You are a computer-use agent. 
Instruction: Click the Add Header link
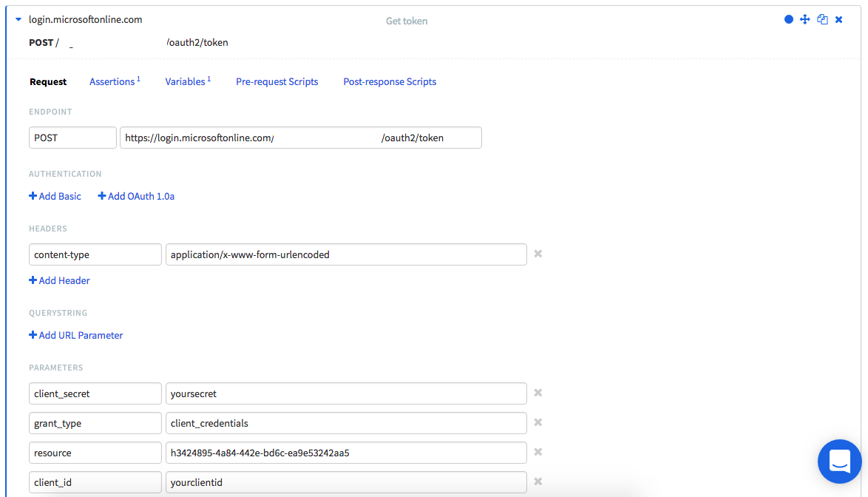[x=60, y=280]
